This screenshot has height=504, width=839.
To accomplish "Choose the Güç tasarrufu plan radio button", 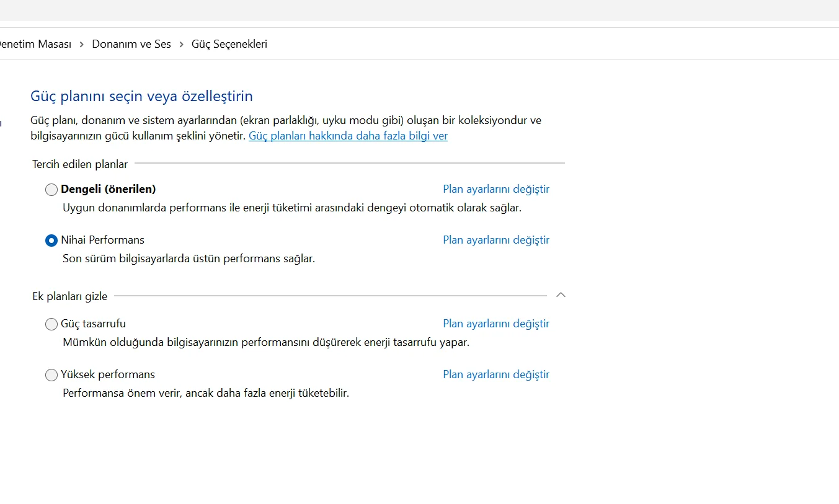I will click(51, 324).
